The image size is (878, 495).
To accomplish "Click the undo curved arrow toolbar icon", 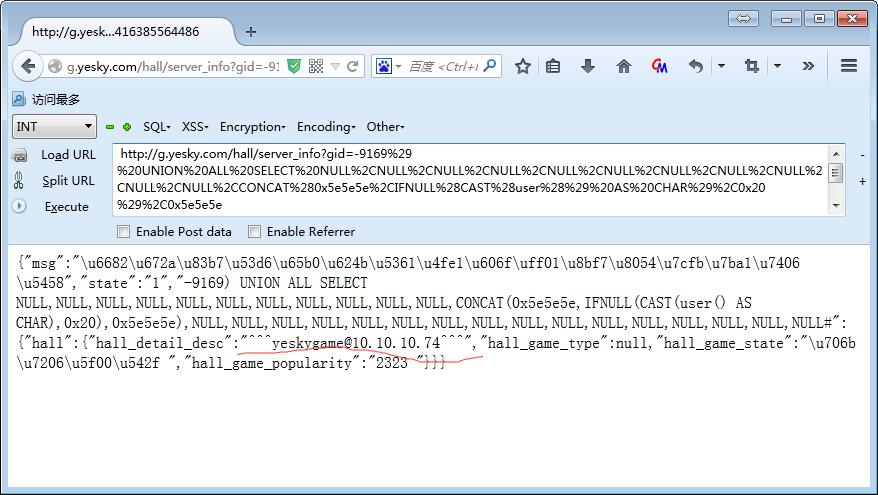I will point(695,66).
